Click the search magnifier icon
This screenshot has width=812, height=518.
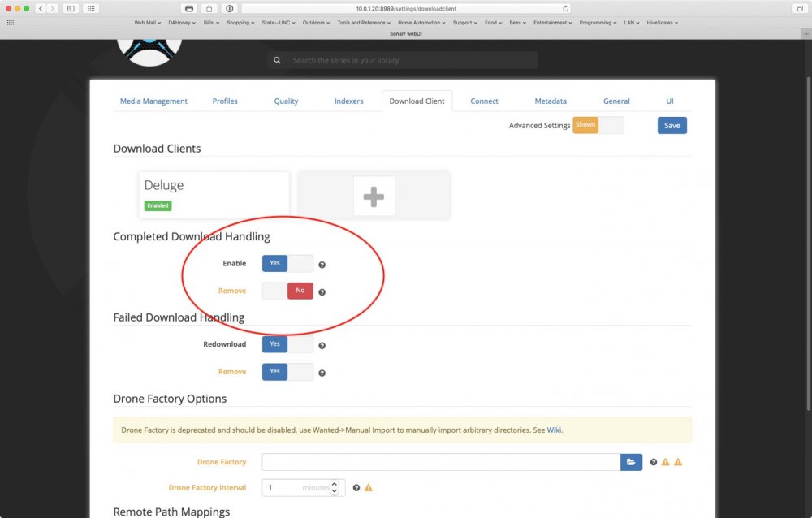coord(277,60)
